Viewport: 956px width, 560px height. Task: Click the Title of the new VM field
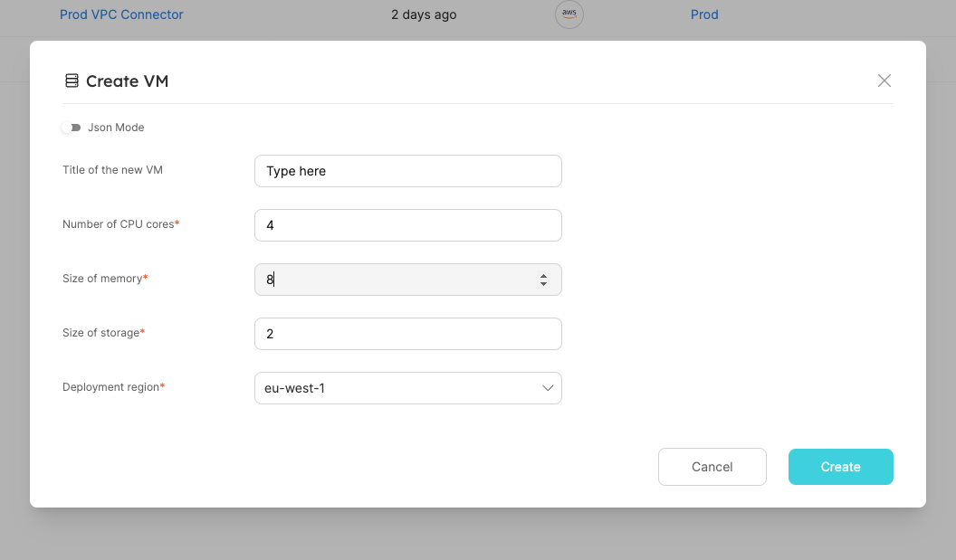point(407,171)
